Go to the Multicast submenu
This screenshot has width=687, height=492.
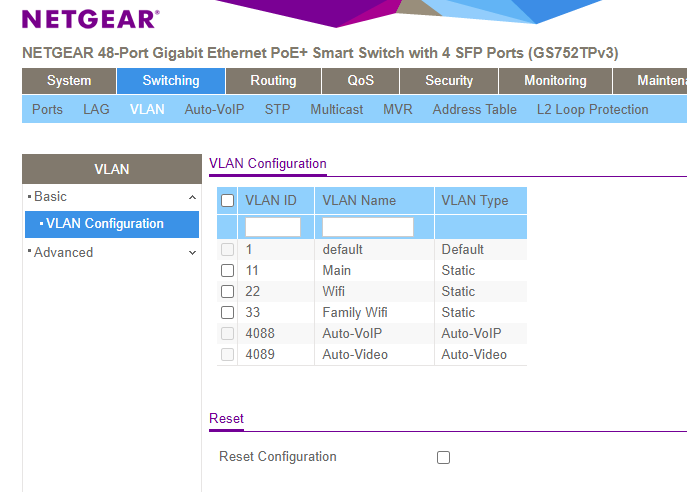[336, 109]
